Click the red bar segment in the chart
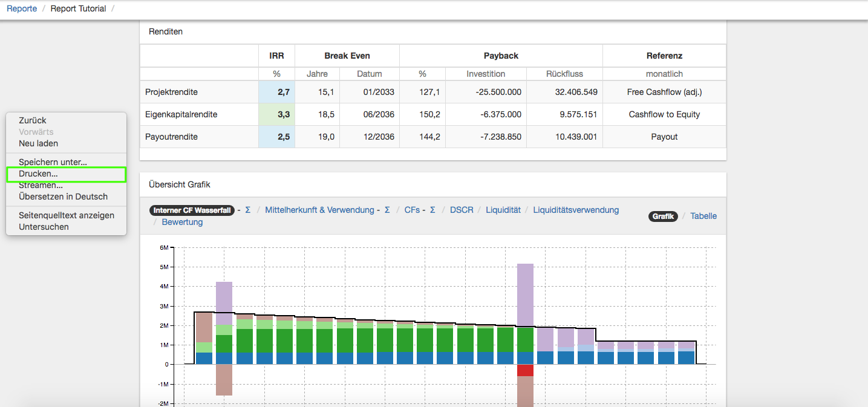The image size is (868, 407). pos(525,370)
